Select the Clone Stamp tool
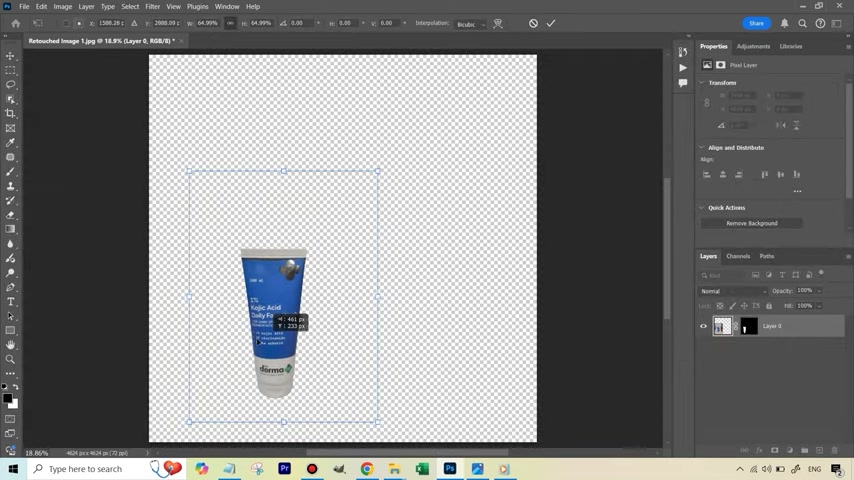Viewport: 854px width, 480px height. click(10, 186)
